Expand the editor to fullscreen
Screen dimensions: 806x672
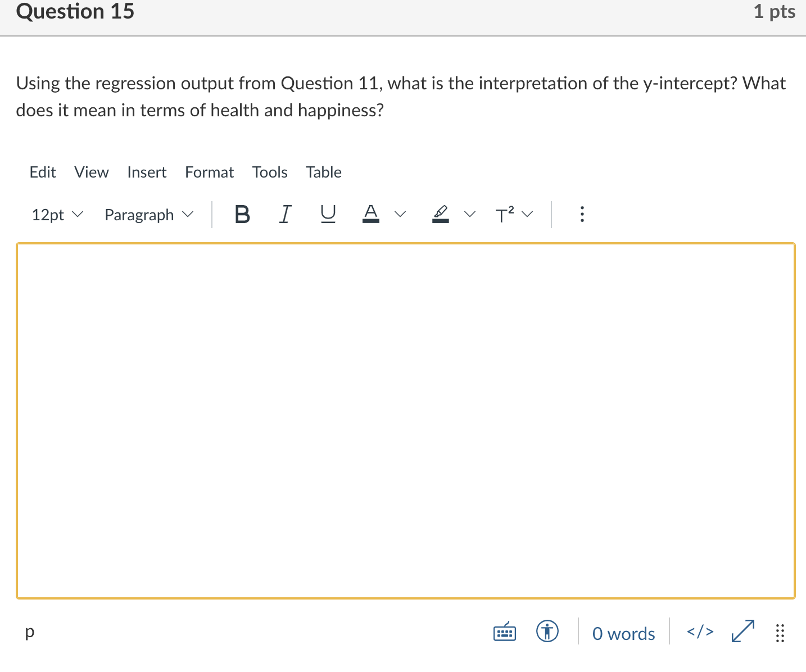point(742,632)
